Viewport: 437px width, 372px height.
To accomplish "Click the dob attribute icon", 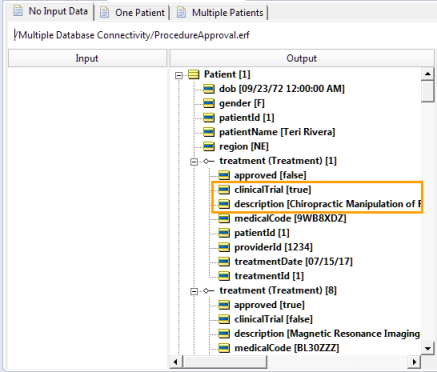I will (209, 89).
